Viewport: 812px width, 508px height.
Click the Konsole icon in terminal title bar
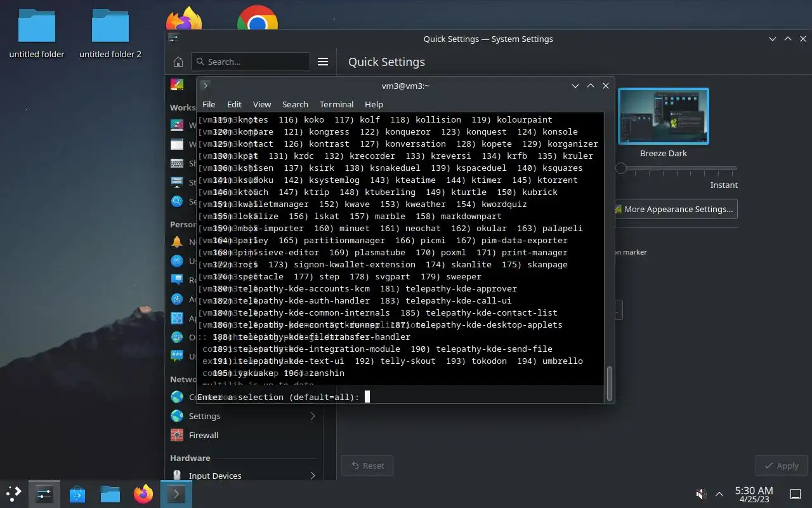pyautogui.click(x=206, y=86)
